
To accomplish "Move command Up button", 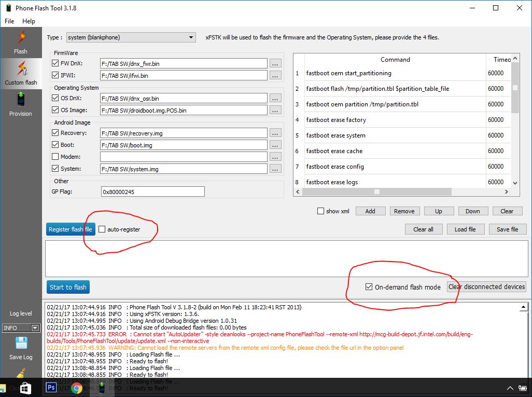I will 439,211.
